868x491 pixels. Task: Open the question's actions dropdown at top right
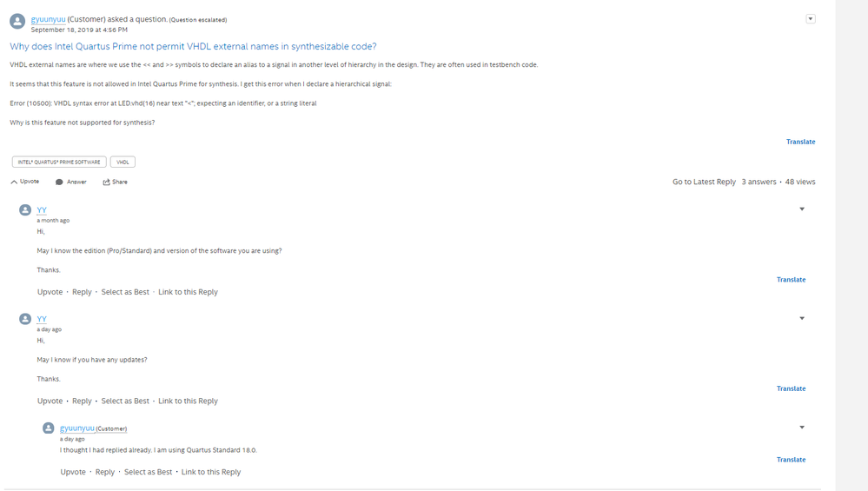click(811, 19)
